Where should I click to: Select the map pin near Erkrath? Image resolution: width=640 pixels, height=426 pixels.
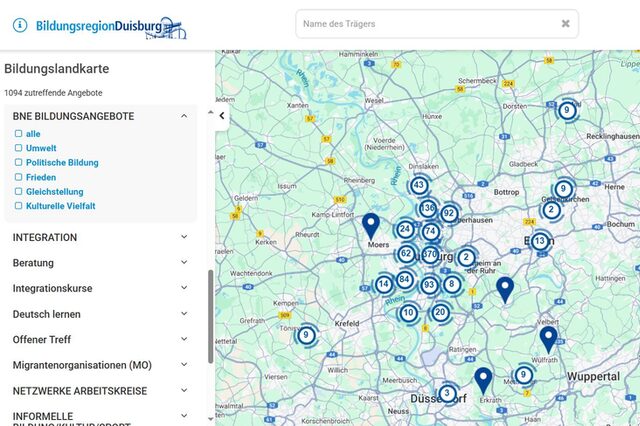pyautogui.click(x=483, y=381)
